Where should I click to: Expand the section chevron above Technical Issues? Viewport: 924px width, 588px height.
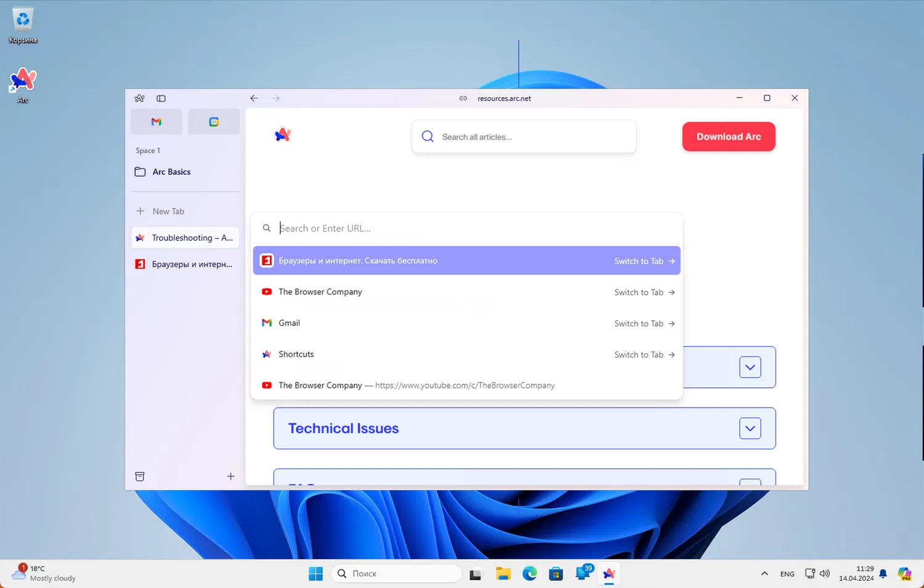750,368
